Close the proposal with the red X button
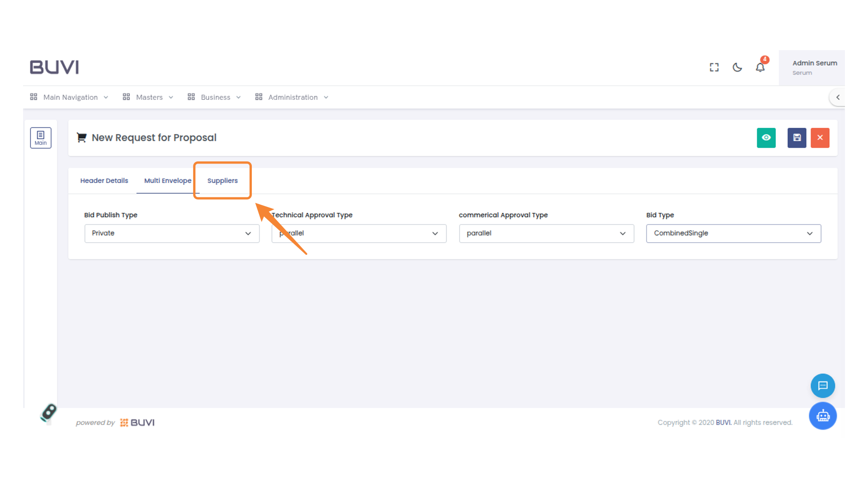This screenshot has height=488, width=868. click(820, 138)
